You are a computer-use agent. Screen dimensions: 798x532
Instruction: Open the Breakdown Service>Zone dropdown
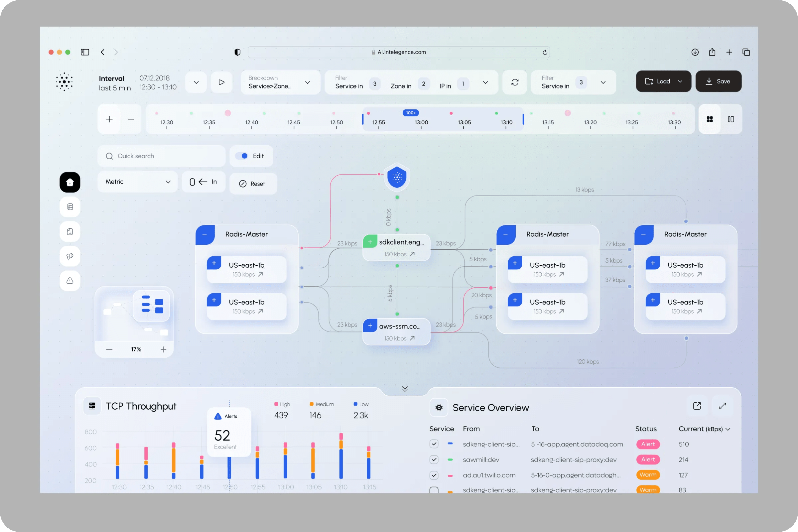click(280, 82)
